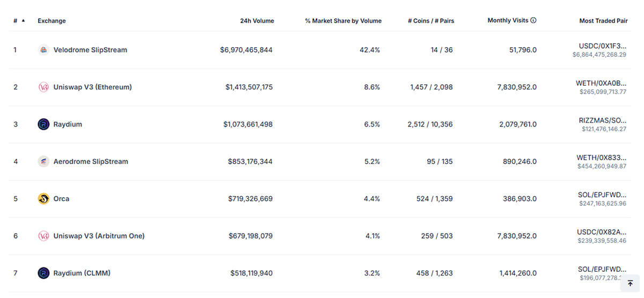Click the Monthly Visits info icon
The height and width of the screenshot is (298, 644).
tap(533, 20)
